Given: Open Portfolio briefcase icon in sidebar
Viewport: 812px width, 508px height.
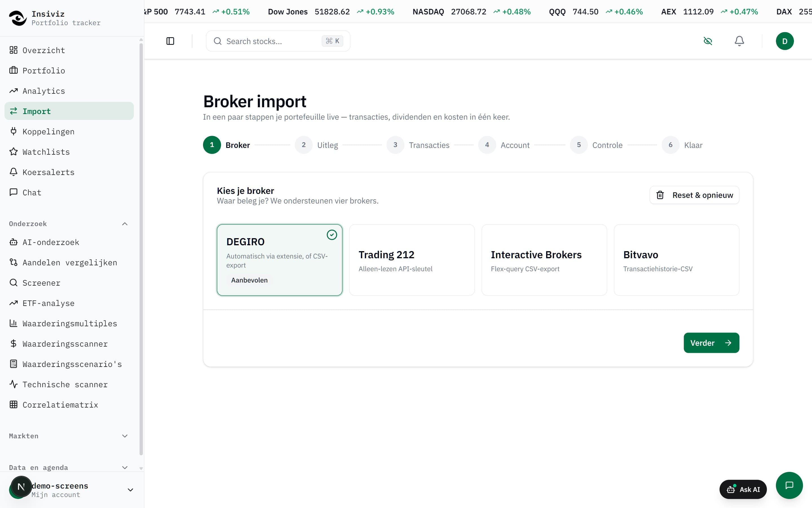Looking at the screenshot, I should 14,70.
